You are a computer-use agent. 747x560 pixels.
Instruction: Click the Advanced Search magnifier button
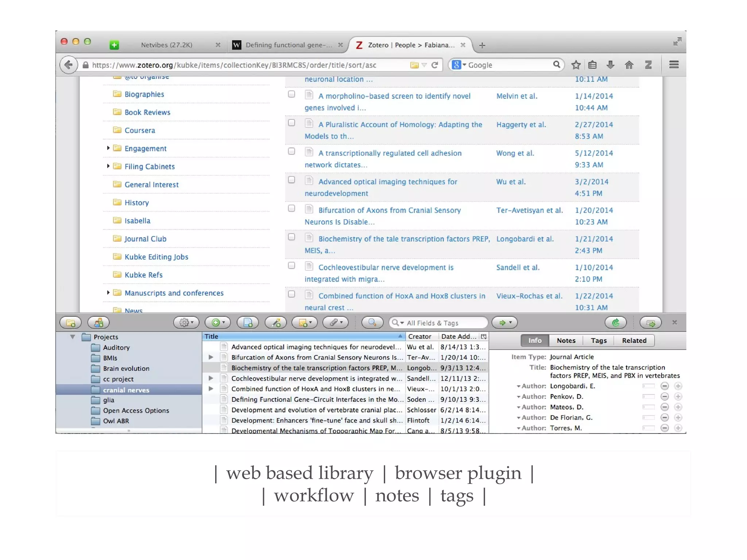point(372,323)
